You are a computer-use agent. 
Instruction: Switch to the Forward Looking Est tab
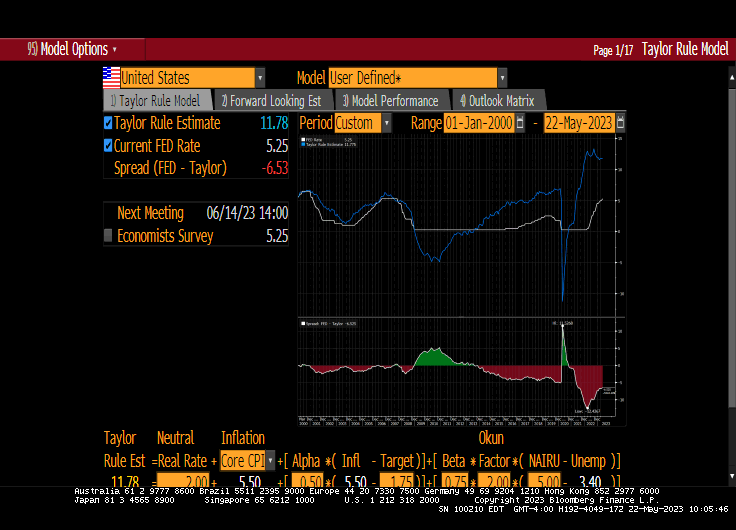tap(271, 100)
